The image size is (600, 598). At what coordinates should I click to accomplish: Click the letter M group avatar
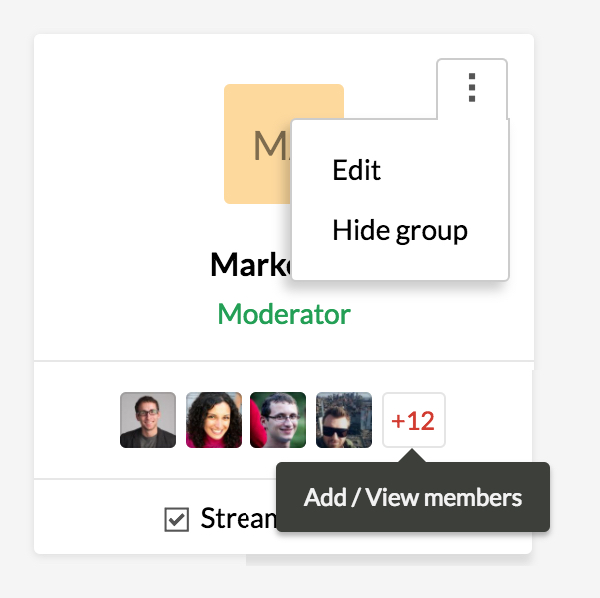[258, 145]
